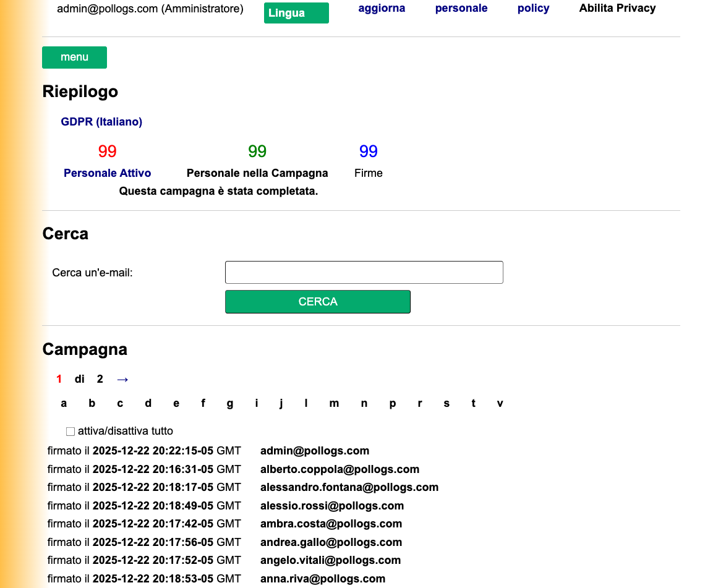The height and width of the screenshot is (588, 705).
Task: Go to the next page with the arrow
Action: point(122,379)
